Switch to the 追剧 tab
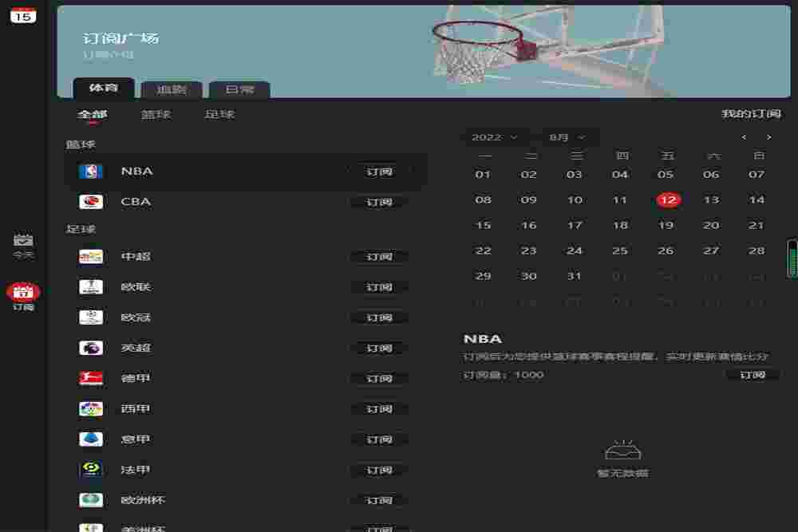798x532 pixels. coord(172,89)
